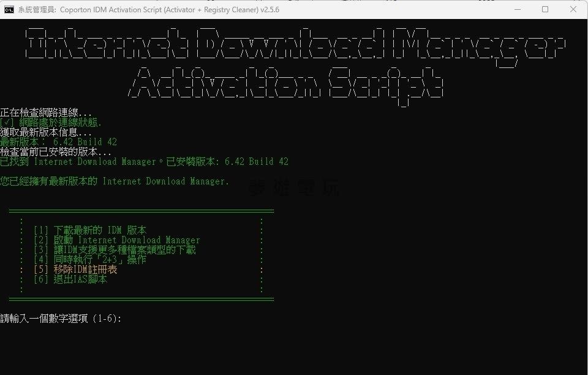Click the cmd icon in title bar
This screenshot has width=588, height=375.
(x=9, y=10)
